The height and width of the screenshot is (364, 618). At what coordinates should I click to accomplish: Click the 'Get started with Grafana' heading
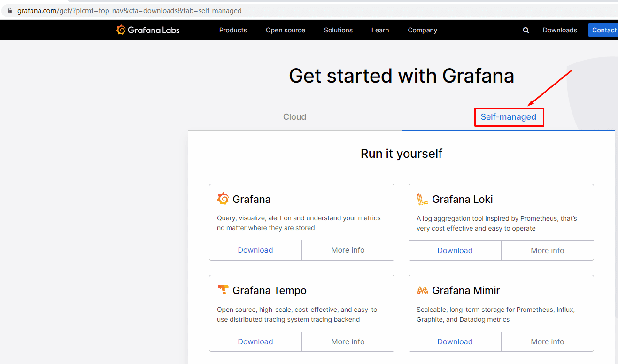click(x=402, y=76)
